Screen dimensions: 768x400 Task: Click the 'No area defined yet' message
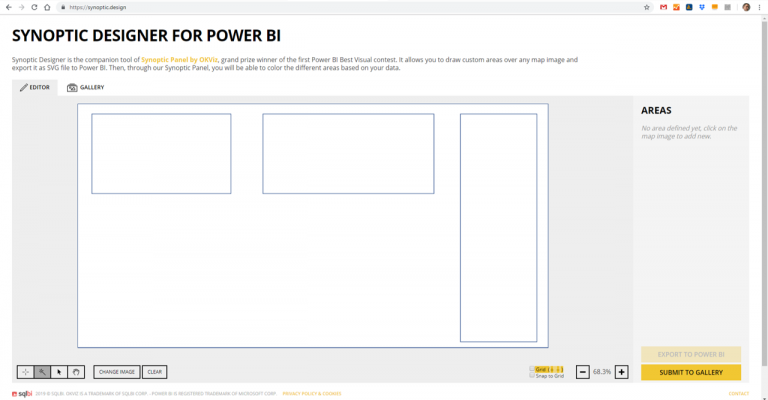(x=689, y=132)
